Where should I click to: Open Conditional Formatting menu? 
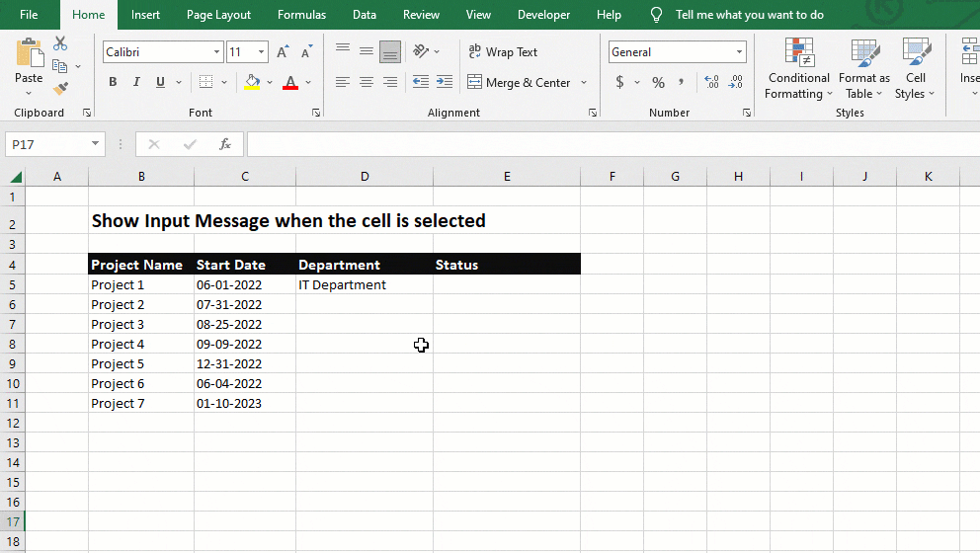[799, 69]
